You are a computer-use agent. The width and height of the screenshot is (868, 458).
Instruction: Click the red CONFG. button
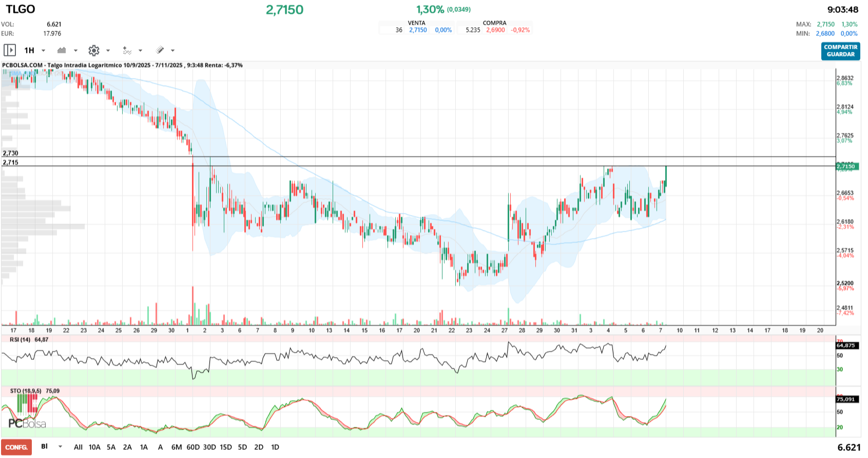[16, 447]
